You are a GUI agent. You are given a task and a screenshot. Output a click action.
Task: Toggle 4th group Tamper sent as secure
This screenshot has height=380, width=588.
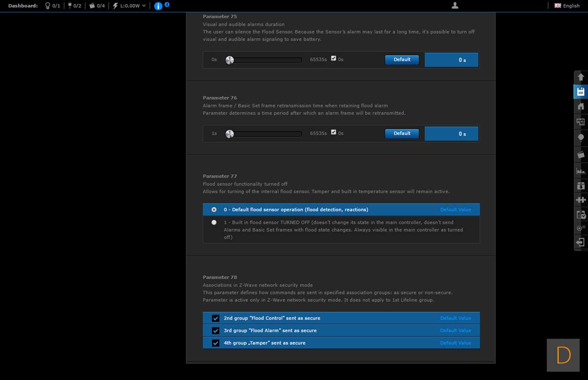pos(216,343)
